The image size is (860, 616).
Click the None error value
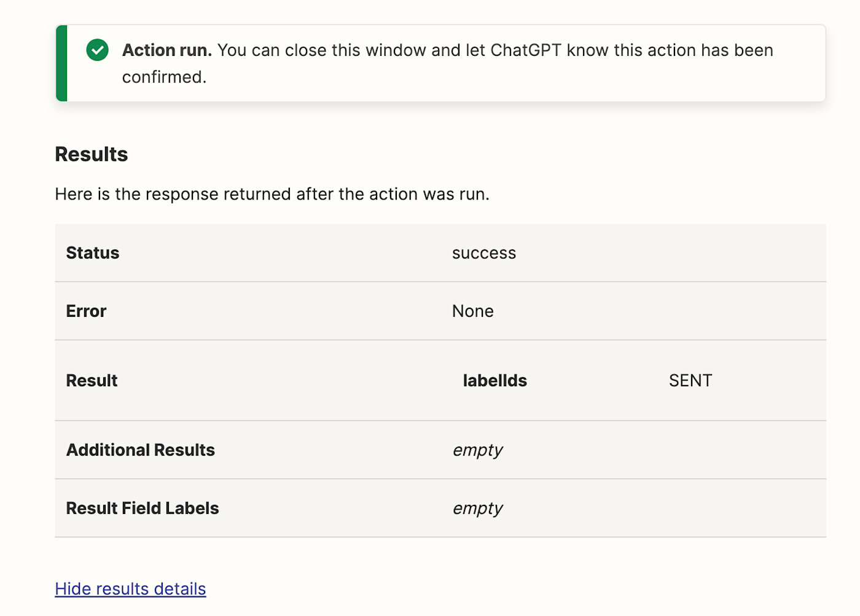click(x=472, y=311)
